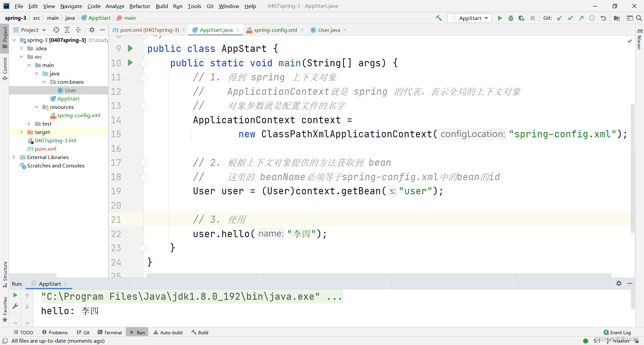Collapse the resources folder node

[x=37, y=107]
